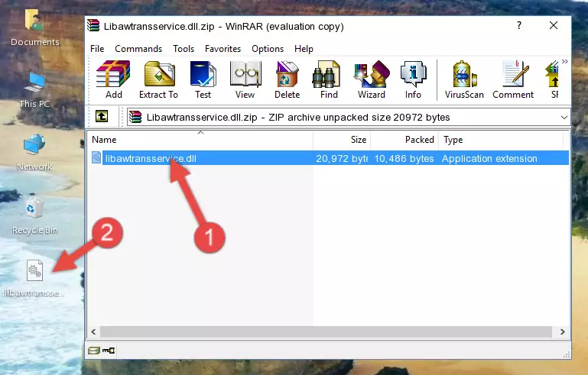
Task: Open the Tools menu
Action: [x=184, y=49]
